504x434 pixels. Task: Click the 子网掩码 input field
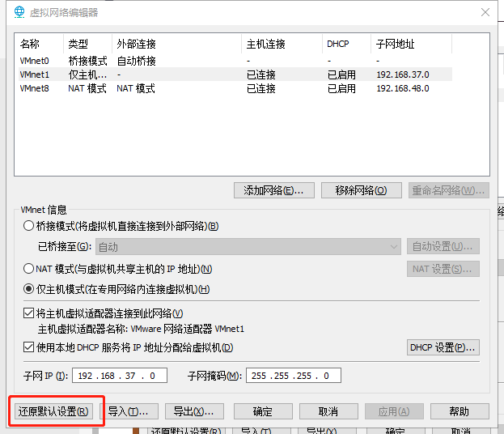[x=294, y=376]
